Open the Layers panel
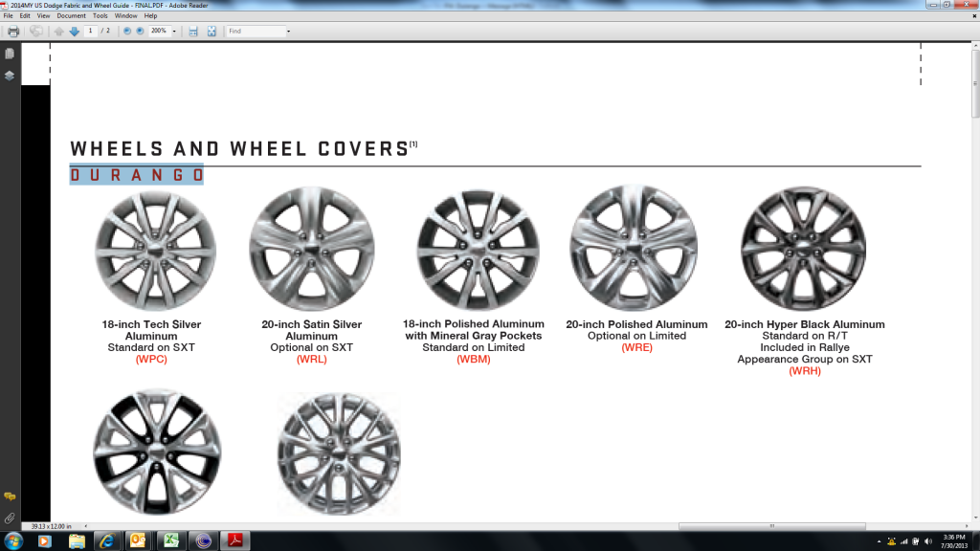The width and height of the screenshot is (980, 551). point(10,77)
